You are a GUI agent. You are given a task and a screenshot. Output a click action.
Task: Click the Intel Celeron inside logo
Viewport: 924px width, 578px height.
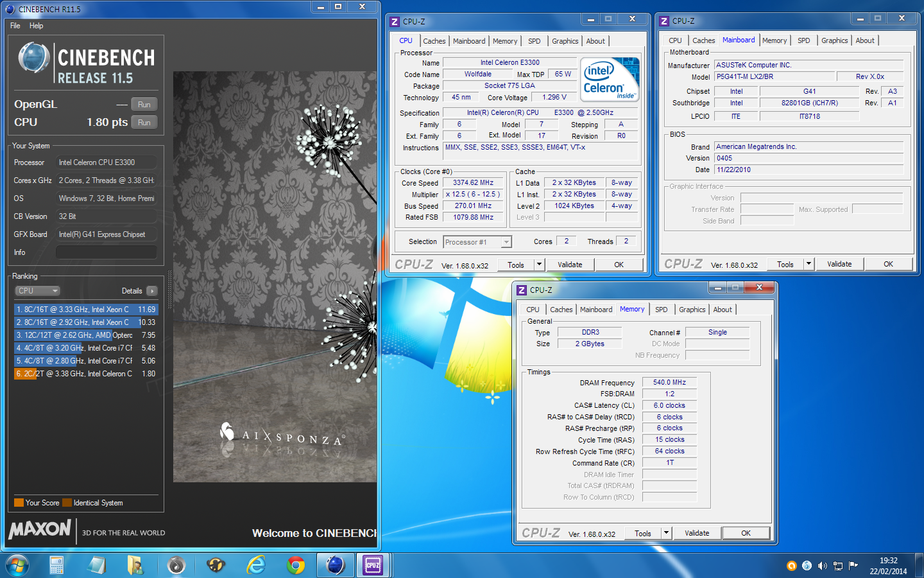[610, 79]
